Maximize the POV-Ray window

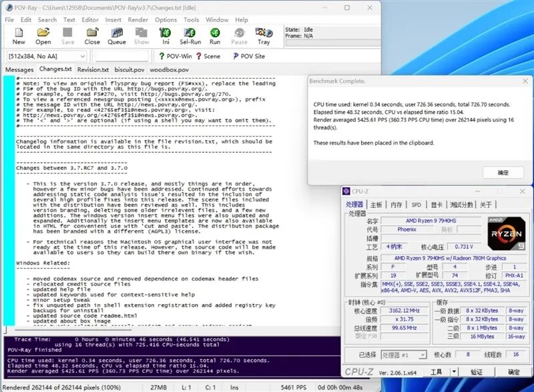click(347, 7)
